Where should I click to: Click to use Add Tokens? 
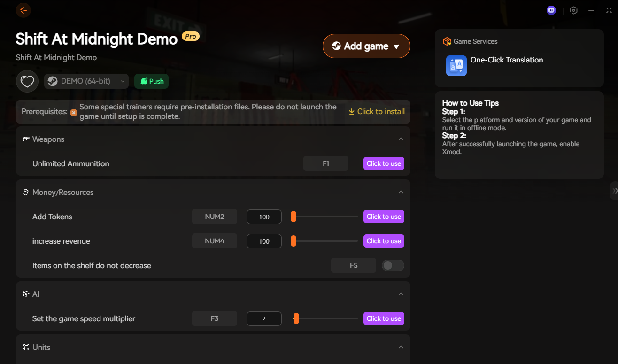tap(384, 217)
